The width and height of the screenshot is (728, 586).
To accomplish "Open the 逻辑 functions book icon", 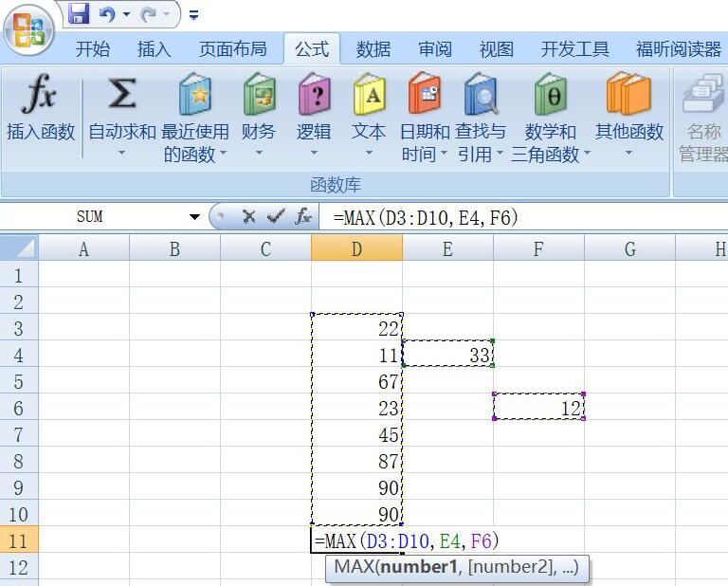I will point(314,94).
